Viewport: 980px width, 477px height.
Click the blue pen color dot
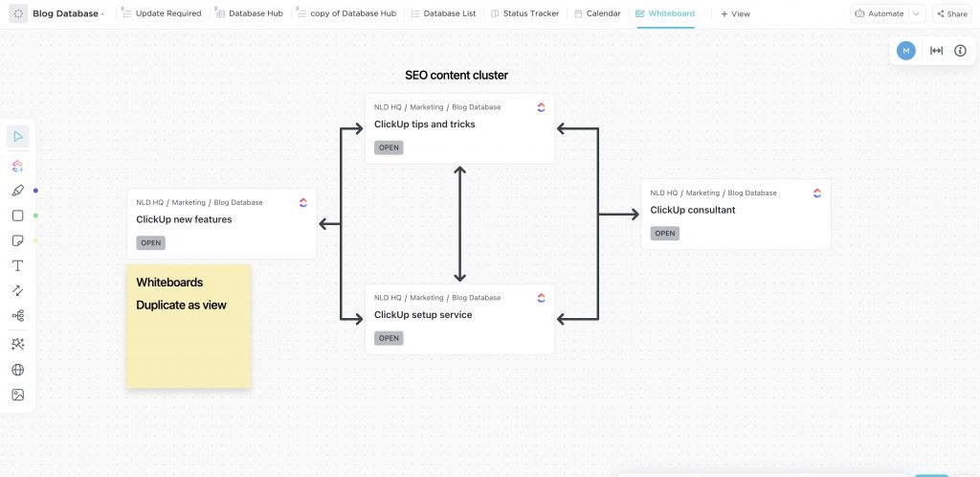[35, 191]
